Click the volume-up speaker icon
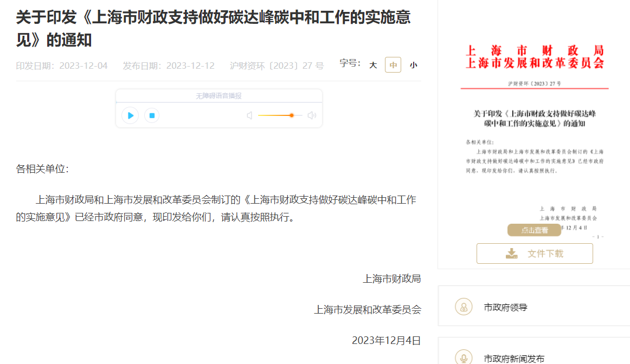This screenshot has height=364, width=630. pos(311,115)
